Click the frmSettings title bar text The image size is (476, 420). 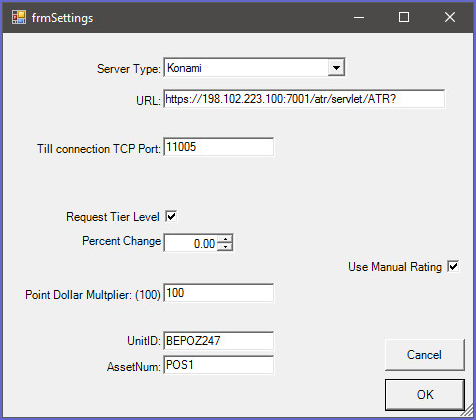[62, 18]
